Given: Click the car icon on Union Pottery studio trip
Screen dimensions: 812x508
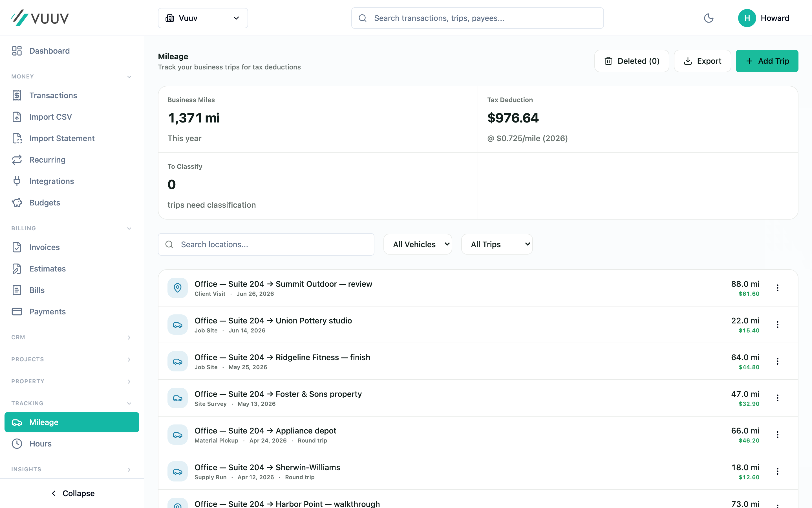Looking at the screenshot, I should [178, 325].
